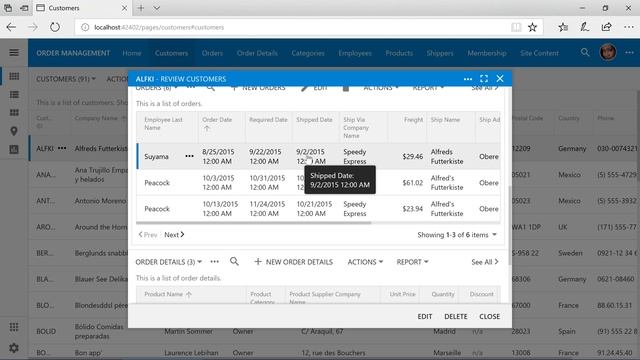Click the browser refresh button
Screen dimensions: 640x360
tap(55, 27)
